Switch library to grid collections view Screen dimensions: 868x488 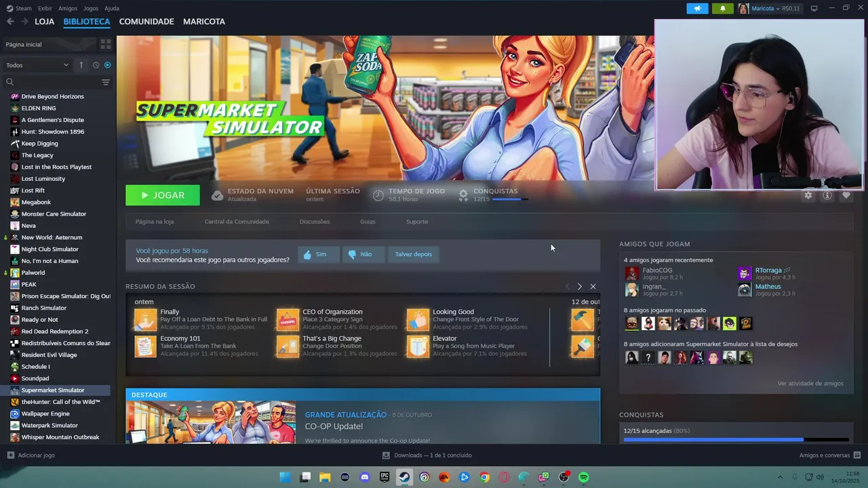pos(105,44)
